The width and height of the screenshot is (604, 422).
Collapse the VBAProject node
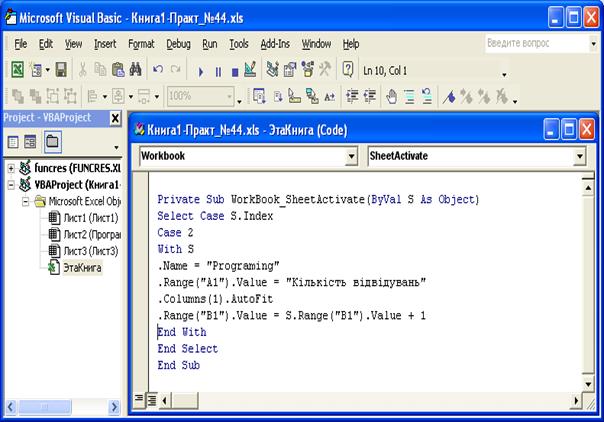click(x=11, y=185)
